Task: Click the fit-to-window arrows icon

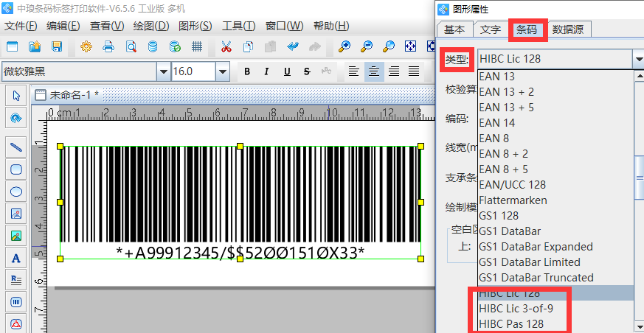Action: (x=411, y=46)
